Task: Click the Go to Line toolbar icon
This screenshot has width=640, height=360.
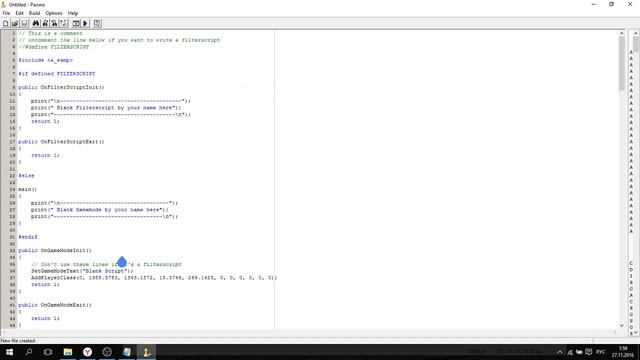Action: tap(64, 23)
